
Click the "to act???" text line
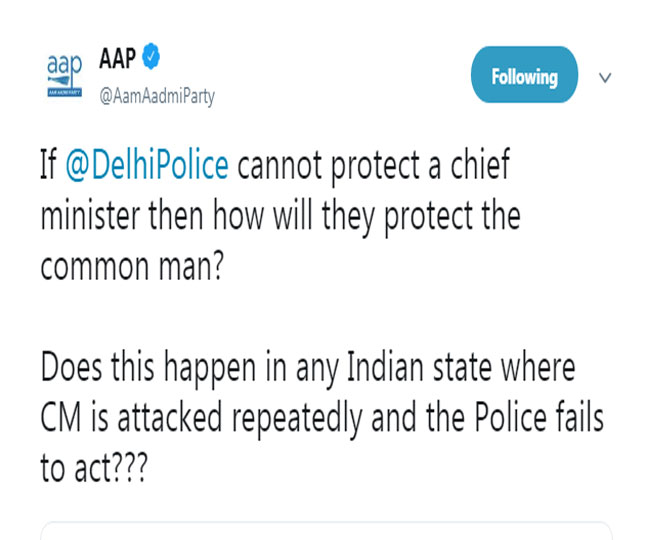pyautogui.click(x=95, y=468)
